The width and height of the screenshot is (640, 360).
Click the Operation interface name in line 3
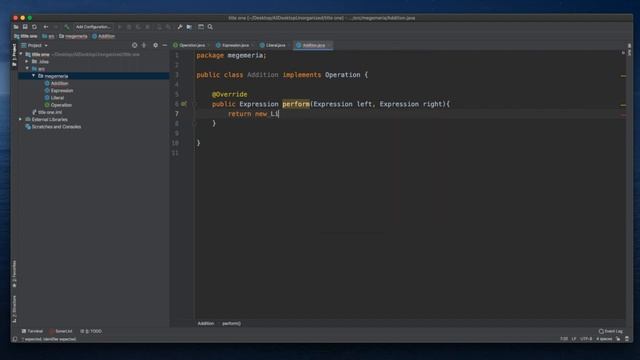coord(342,75)
